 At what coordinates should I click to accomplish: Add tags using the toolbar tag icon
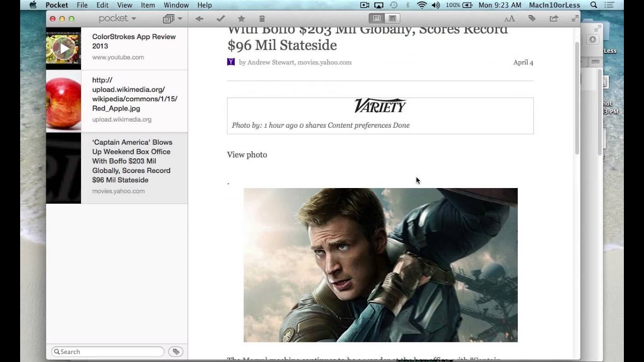pos(532,19)
